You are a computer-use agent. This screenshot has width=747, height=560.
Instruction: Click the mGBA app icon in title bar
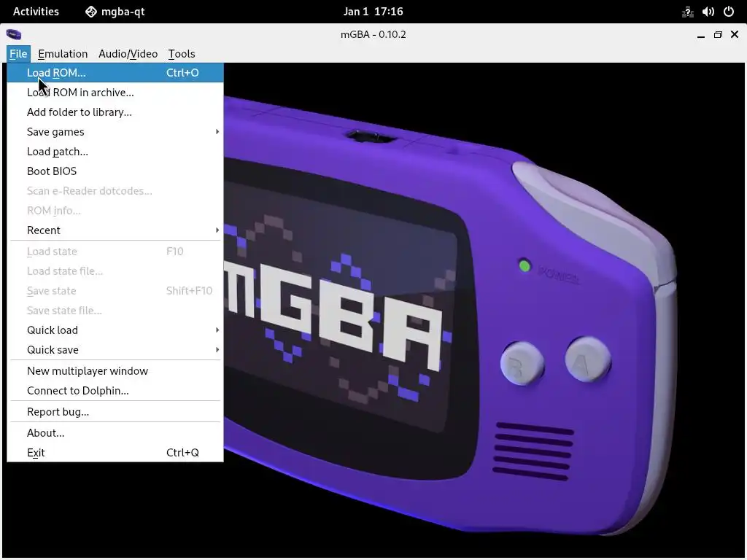tap(13, 34)
